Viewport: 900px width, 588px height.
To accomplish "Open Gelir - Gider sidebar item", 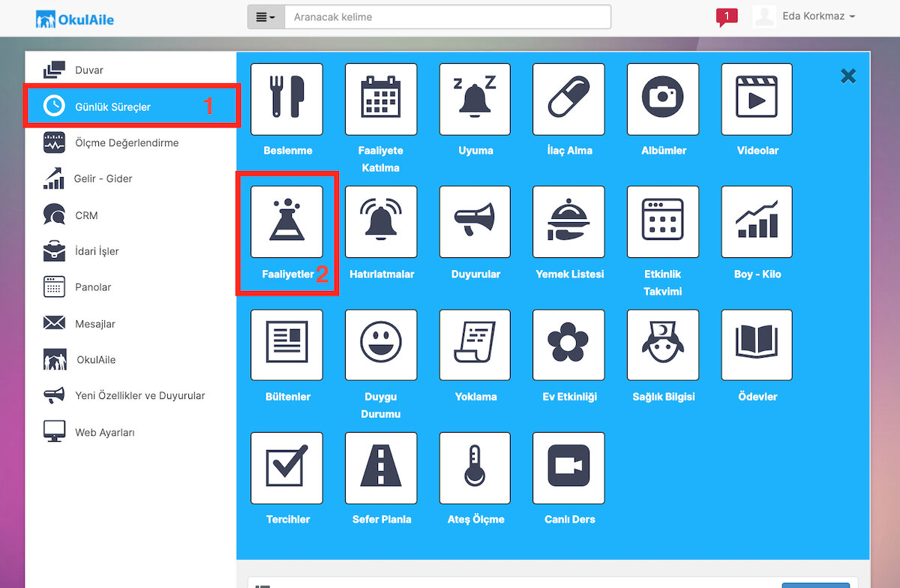I will [103, 178].
